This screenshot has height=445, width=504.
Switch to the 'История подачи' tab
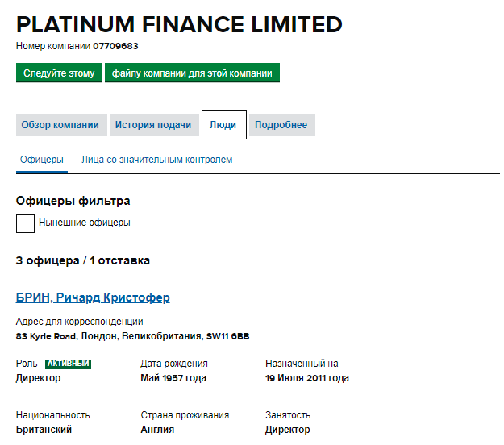[x=153, y=125]
